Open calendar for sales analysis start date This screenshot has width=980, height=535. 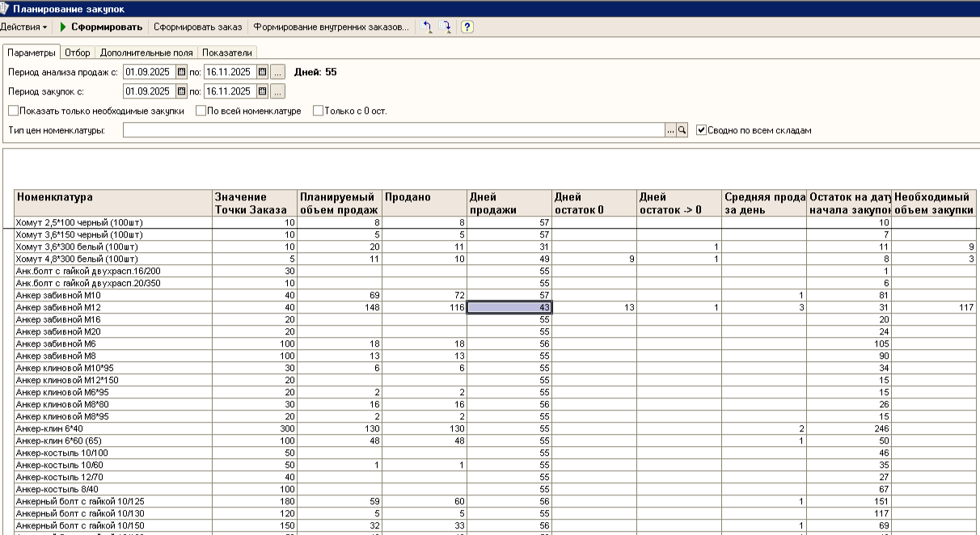click(x=181, y=72)
